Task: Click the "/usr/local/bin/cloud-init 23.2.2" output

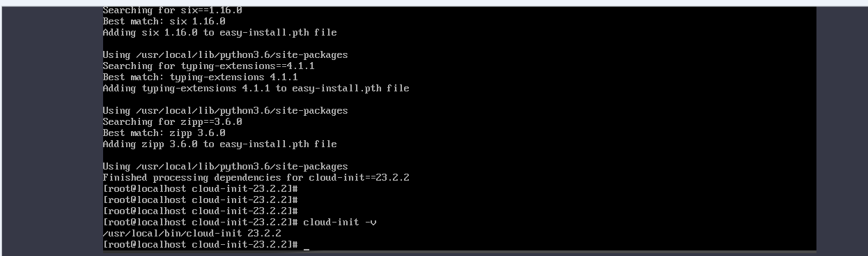Action: 192,234
